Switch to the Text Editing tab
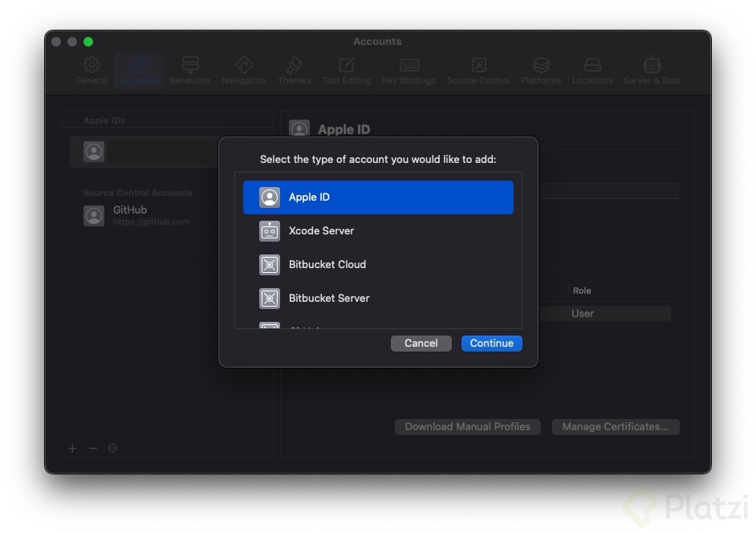The width and height of the screenshot is (756, 533). (347, 71)
